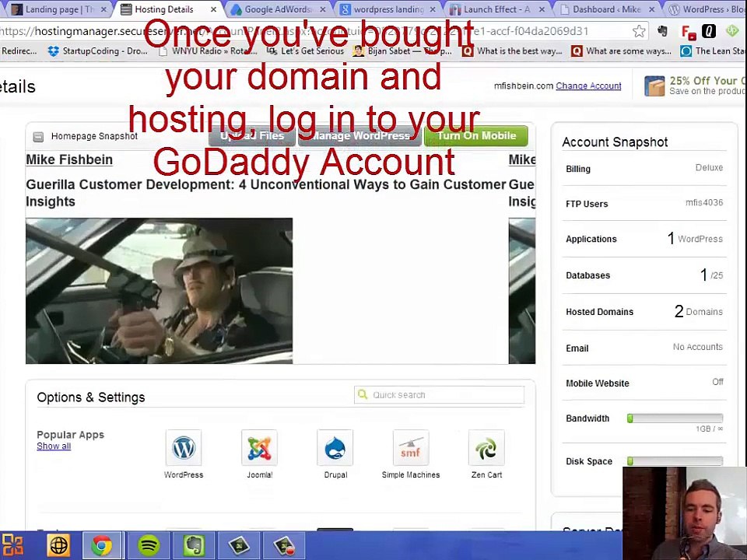Open the Simple Machines app icon
The image size is (747, 560).
click(x=411, y=448)
